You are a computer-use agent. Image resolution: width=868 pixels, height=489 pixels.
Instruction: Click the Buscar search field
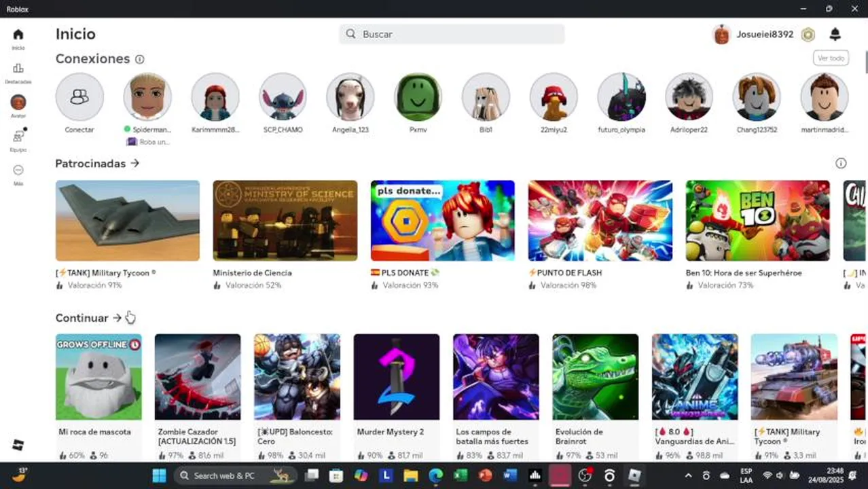(x=452, y=34)
